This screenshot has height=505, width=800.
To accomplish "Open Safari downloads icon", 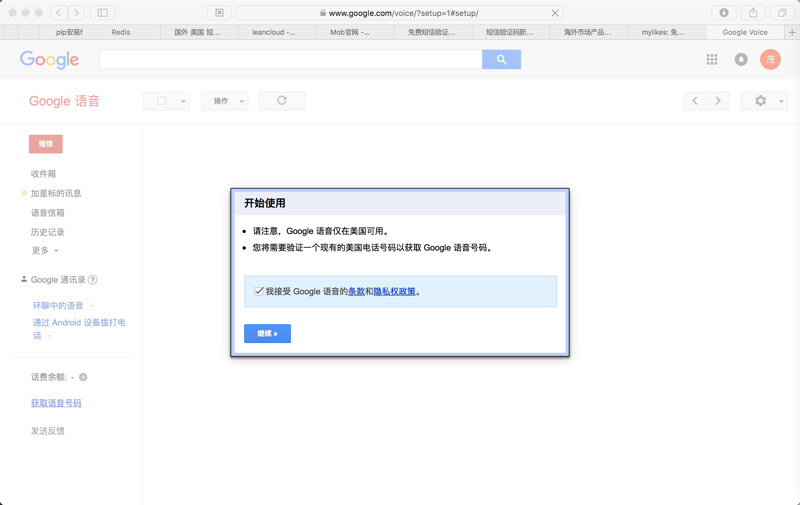I will point(723,13).
